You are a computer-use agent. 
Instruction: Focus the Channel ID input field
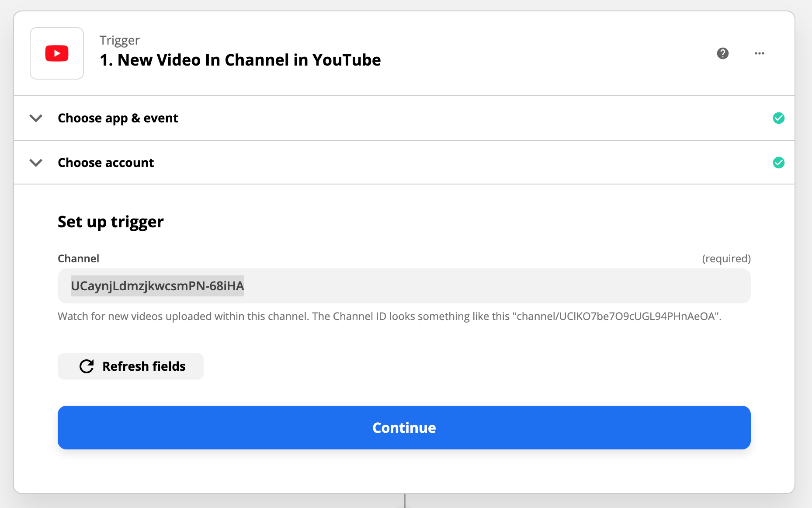[404, 286]
